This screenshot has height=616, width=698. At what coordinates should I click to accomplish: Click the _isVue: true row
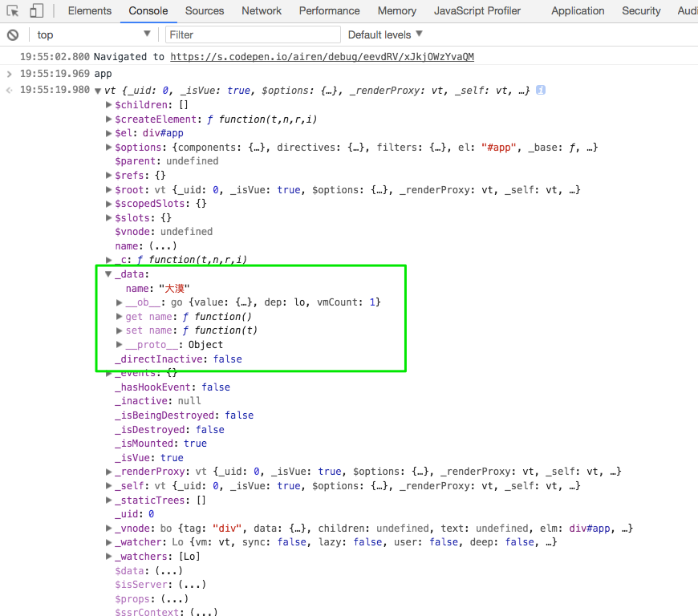click(149, 457)
